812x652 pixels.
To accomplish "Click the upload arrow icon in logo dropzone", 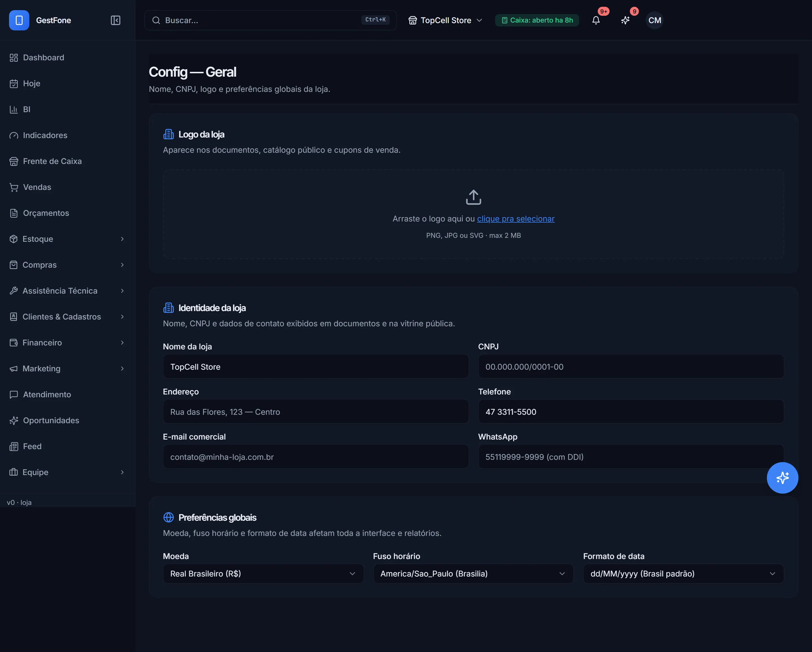I will click(x=473, y=197).
